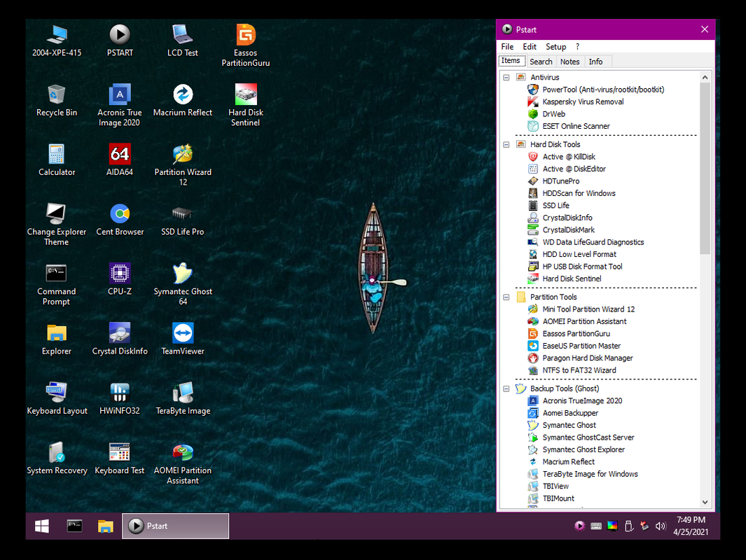The image size is (746, 560).
Task: Open SSD Life Pro desktop icon
Action: [x=182, y=220]
